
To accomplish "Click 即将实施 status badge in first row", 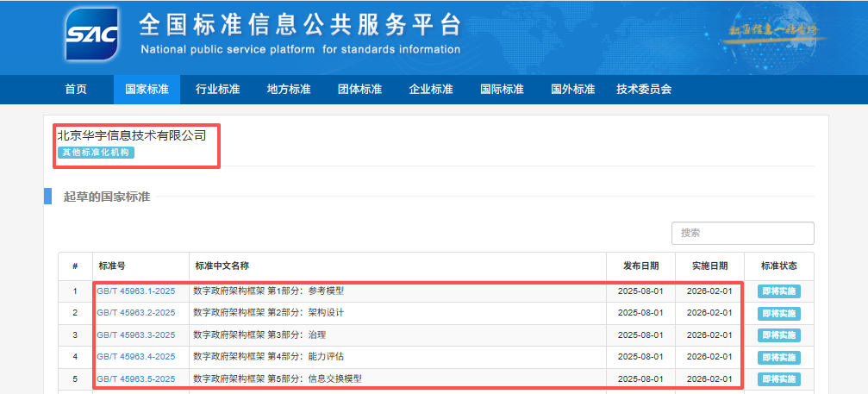I will 778,291.
